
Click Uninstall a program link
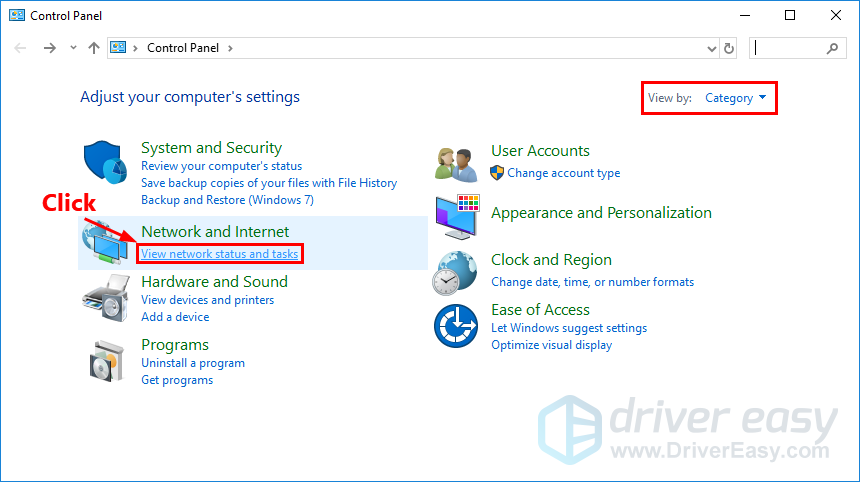(x=192, y=363)
